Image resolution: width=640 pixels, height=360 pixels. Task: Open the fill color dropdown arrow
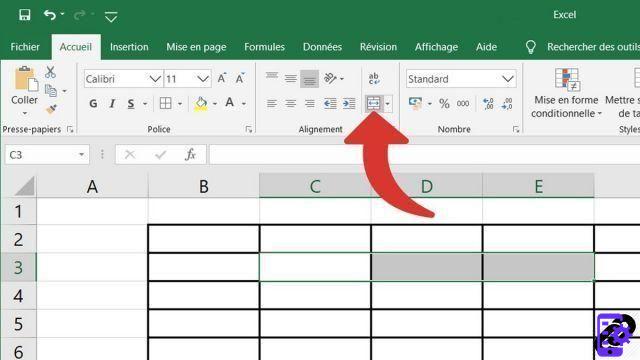215,104
